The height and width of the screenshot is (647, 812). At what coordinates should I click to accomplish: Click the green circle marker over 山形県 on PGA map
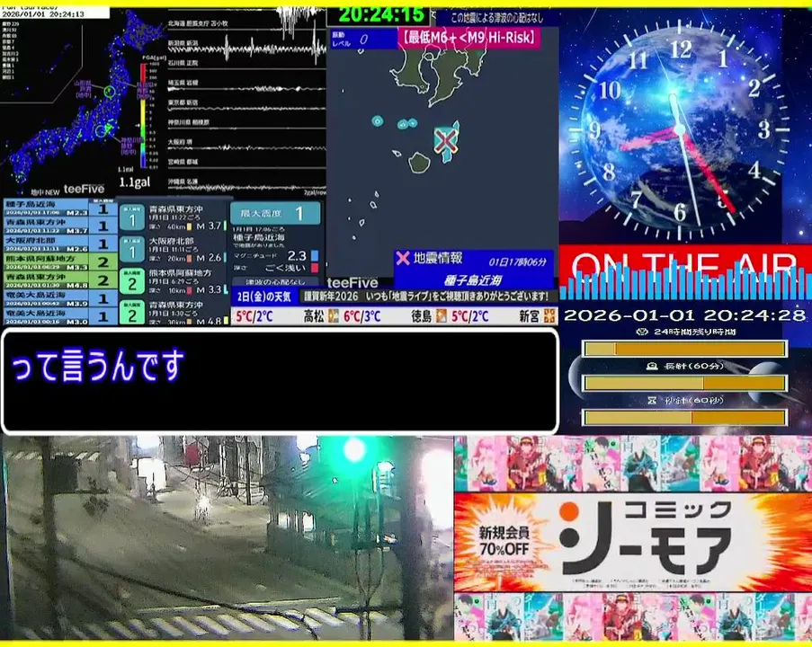coord(109,92)
